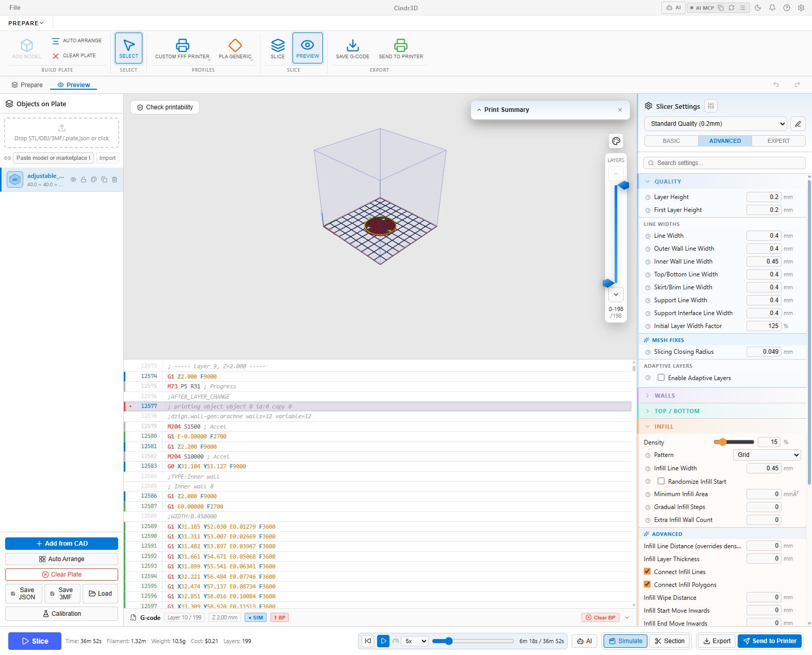Click Check printability button
This screenshot has height=655, width=812.
[x=165, y=107]
